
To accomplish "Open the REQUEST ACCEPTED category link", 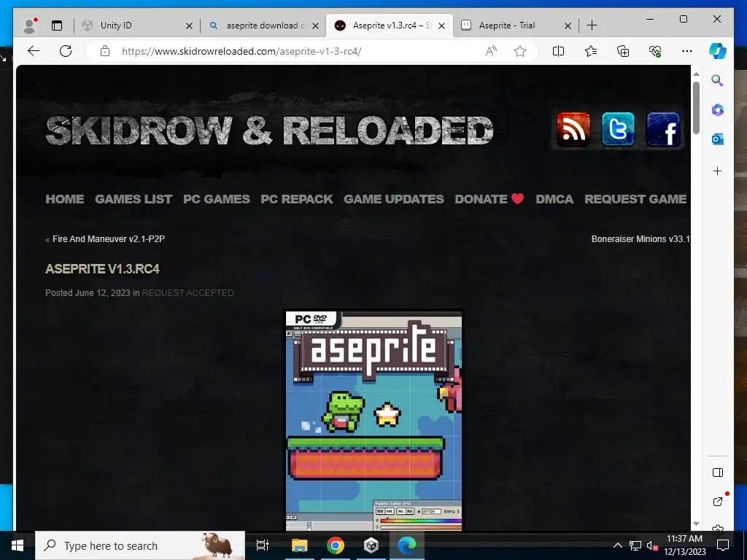I will click(x=187, y=293).
